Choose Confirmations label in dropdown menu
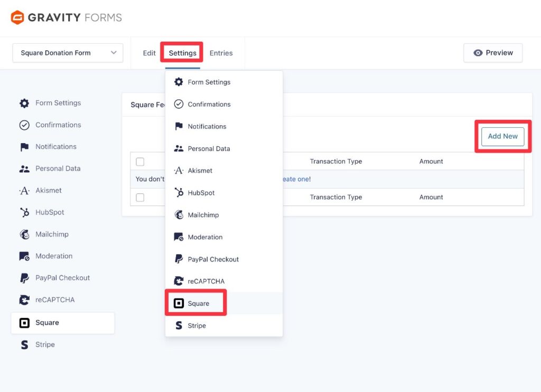The height and width of the screenshot is (392, 541). pyautogui.click(x=209, y=104)
